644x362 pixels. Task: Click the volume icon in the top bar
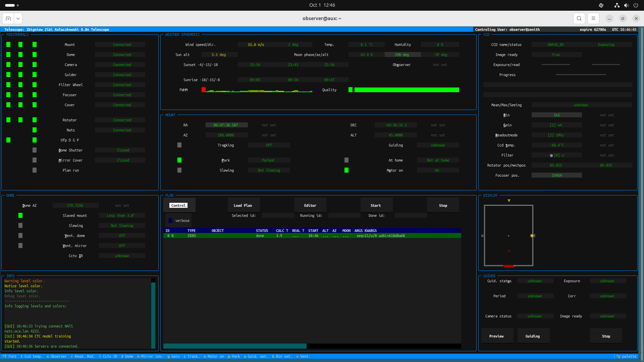click(x=627, y=5)
